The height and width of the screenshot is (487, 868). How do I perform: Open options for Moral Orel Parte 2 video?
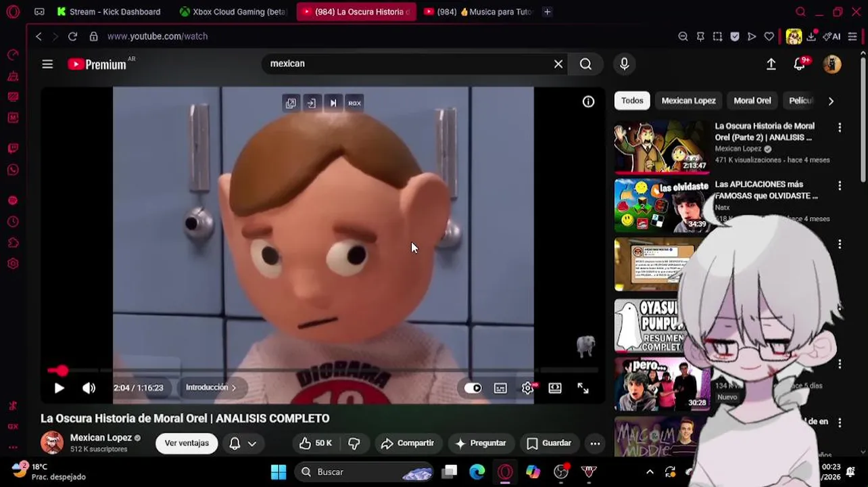click(840, 127)
